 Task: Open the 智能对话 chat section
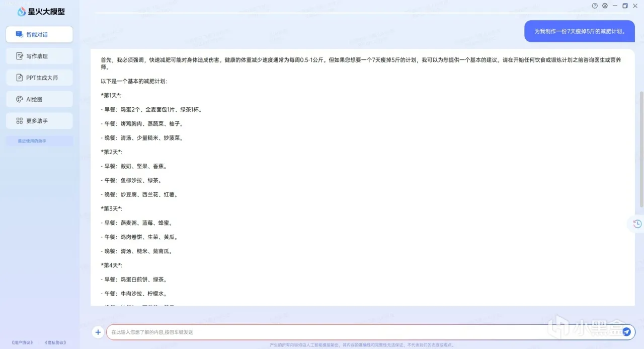[39, 34]
